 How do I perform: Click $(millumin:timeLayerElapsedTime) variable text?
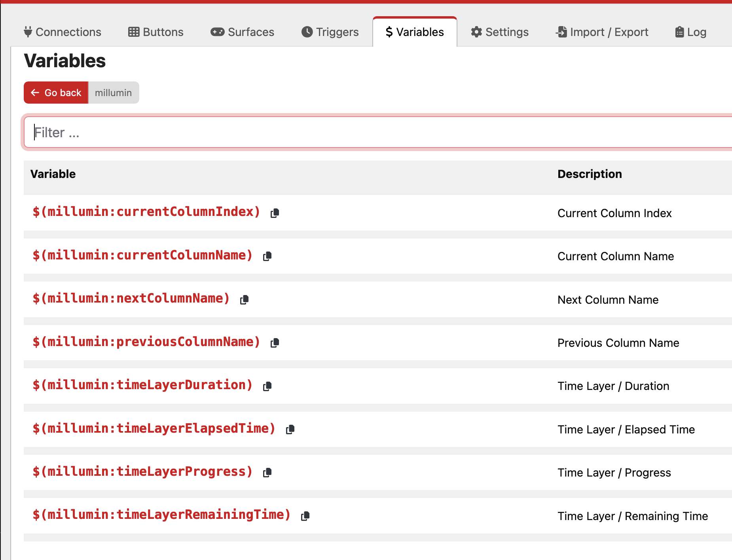tap(154, 429)
